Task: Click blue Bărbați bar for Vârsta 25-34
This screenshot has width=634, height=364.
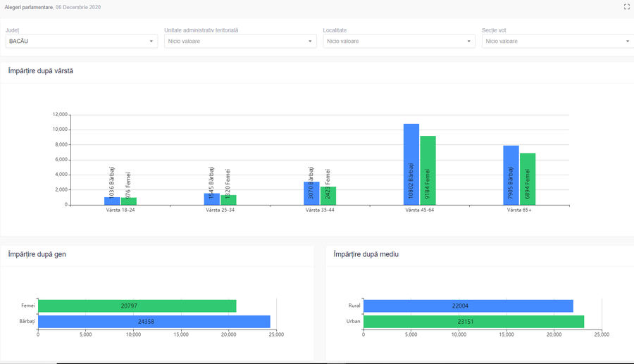Action: 212,199
